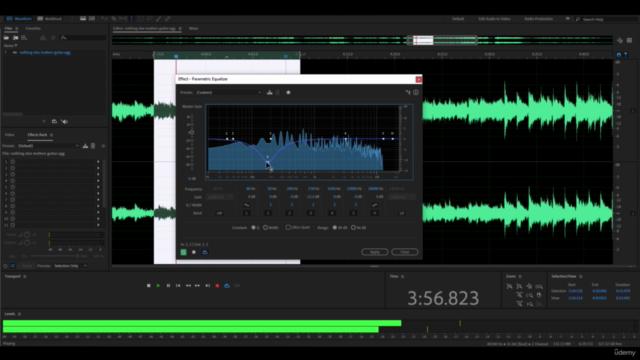
Task: Click the -13.2 dB gain value for band 3
Action: (x=313, y=197)
